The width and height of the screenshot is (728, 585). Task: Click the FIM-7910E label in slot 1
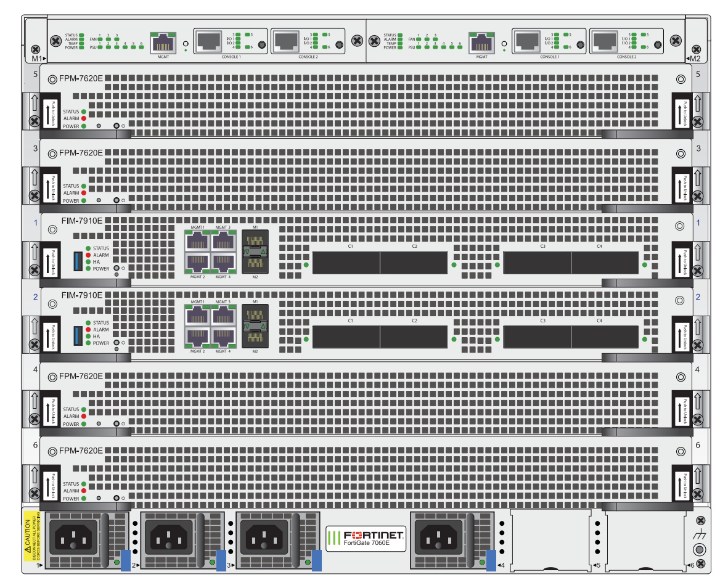click(82, 221)
